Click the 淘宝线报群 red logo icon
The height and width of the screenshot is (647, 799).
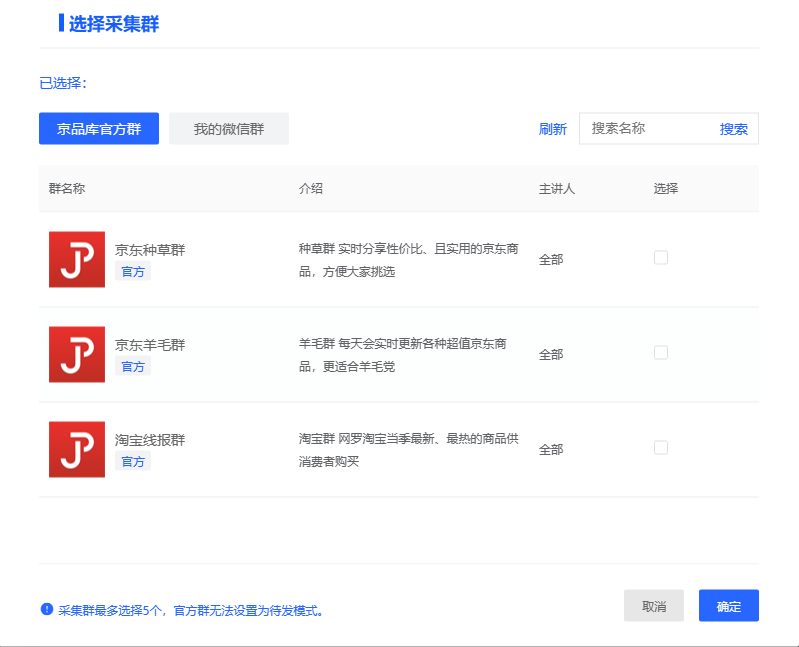(76, 449)
